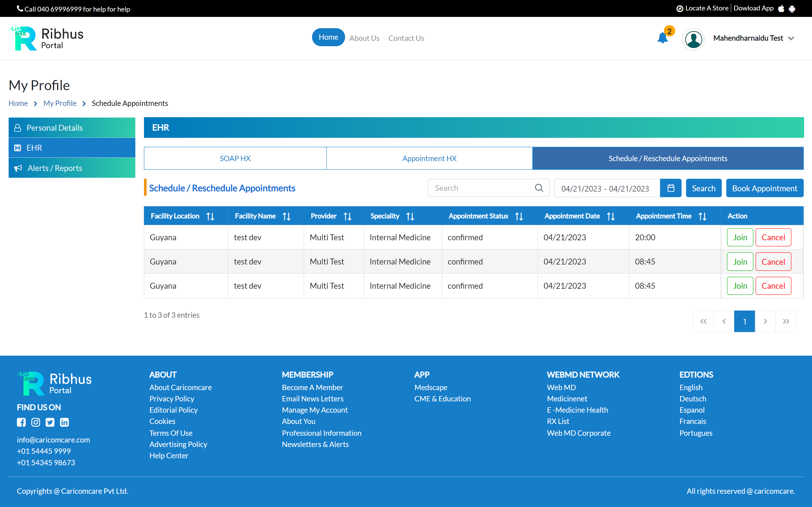Open LinkedIn icon in footer
Screen dimensions: 812x507
[64, 422]
